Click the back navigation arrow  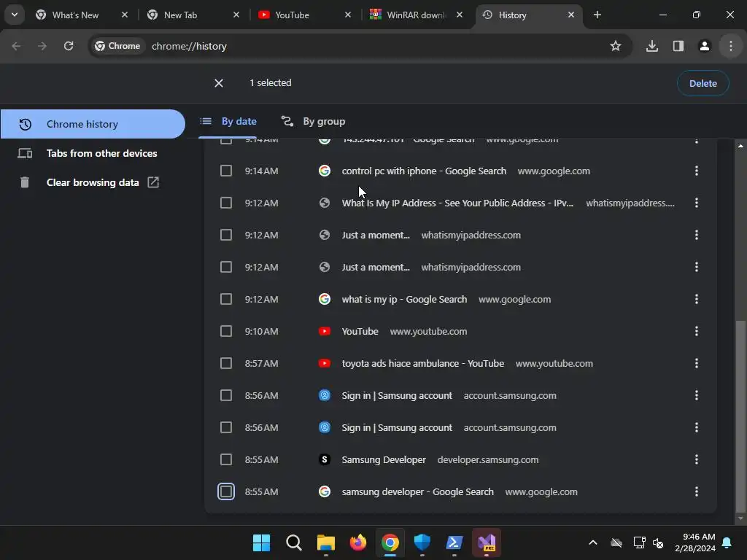tap(16, 46)
